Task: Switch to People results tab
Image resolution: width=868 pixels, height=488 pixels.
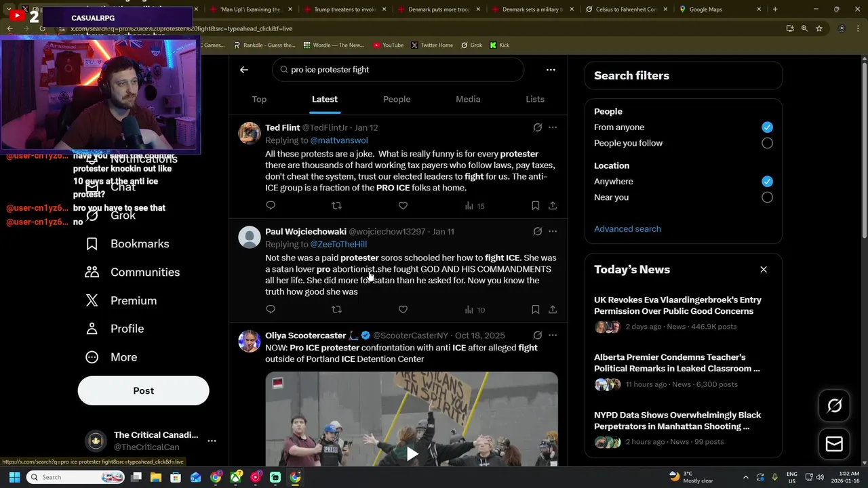Action: 397,99
